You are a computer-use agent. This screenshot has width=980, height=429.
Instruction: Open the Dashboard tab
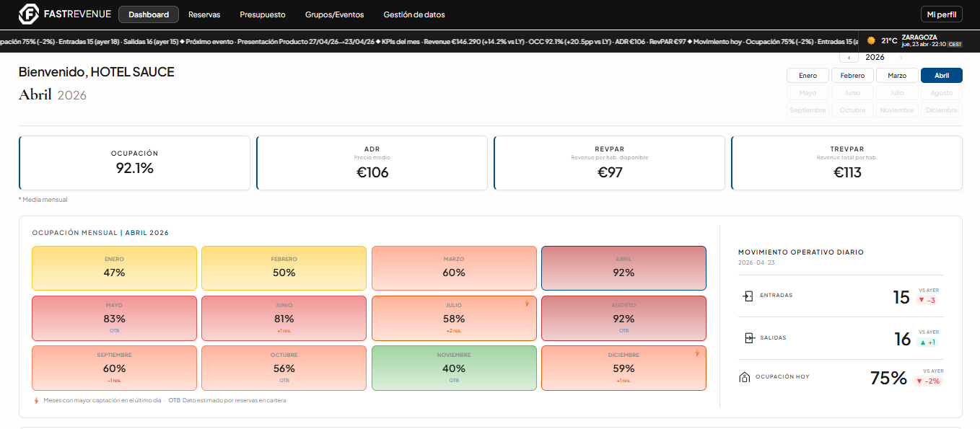149,14
